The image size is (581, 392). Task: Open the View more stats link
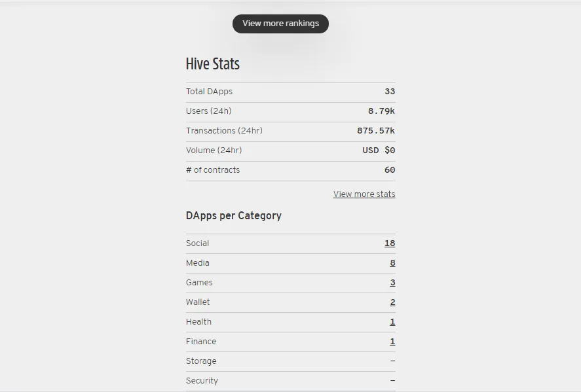click(364, 194)
